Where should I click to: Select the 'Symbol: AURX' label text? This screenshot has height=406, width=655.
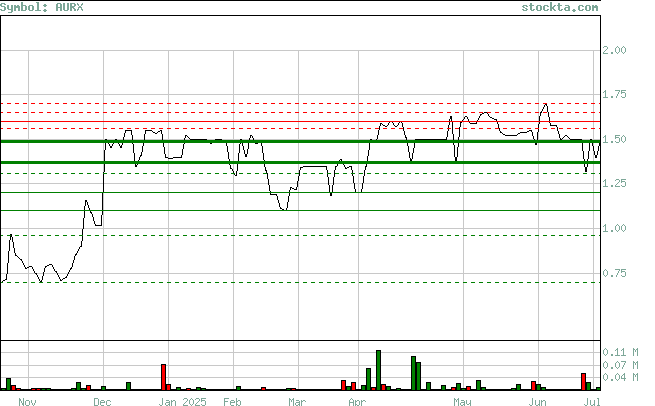pyautogui.click(x=42, y=7)
